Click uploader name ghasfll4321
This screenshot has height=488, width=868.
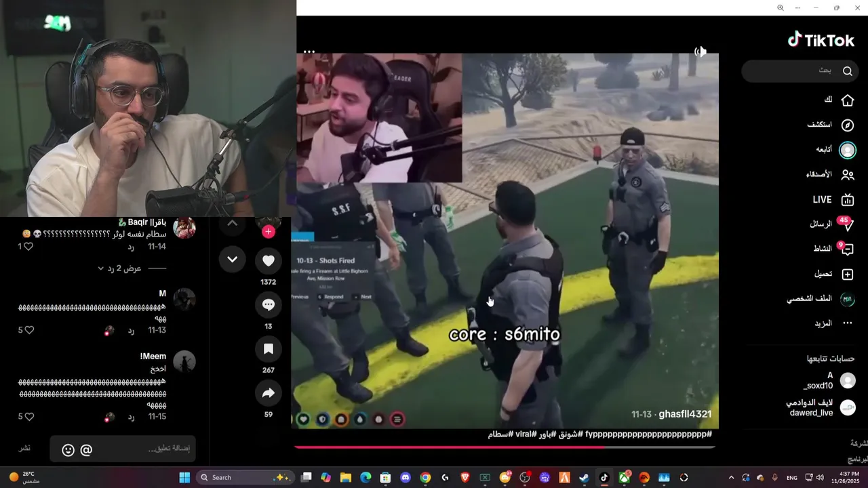[685, 414]
